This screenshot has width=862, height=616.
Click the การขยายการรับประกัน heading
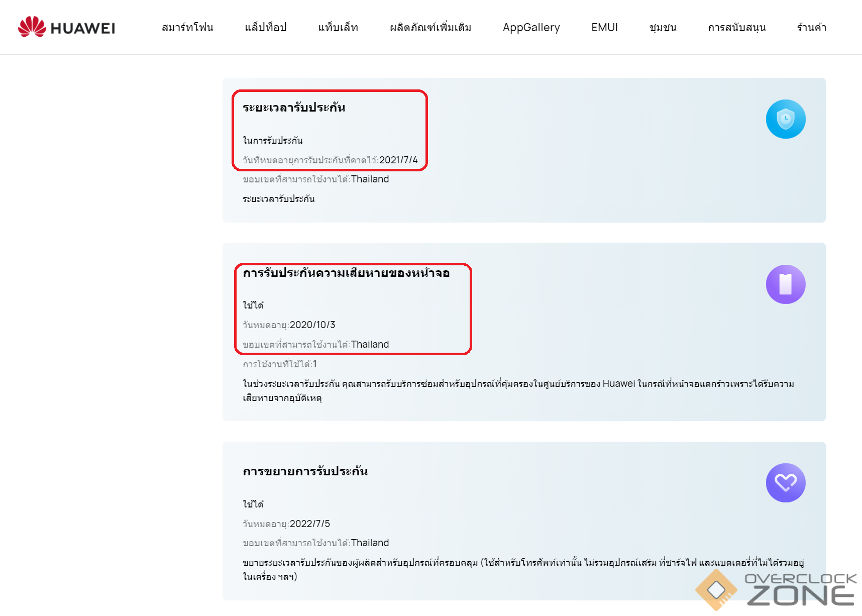pos(305,471)
